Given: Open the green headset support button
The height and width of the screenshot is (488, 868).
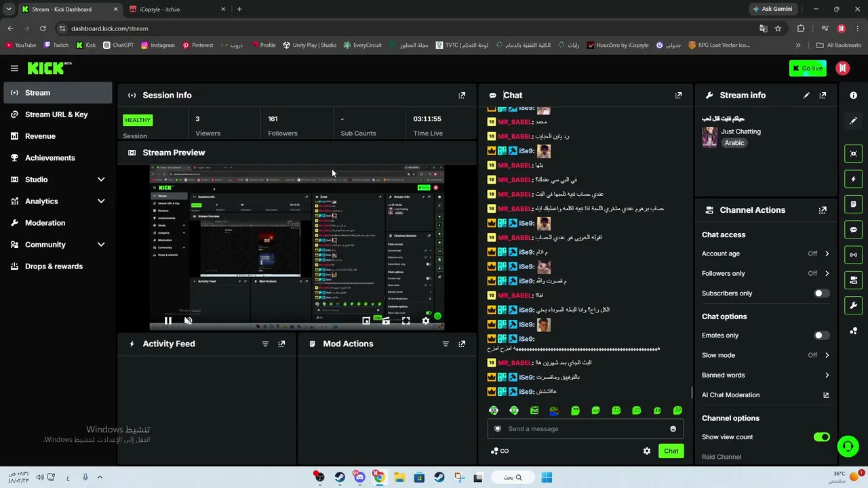Looking at the screenshot, I should 848,446.
